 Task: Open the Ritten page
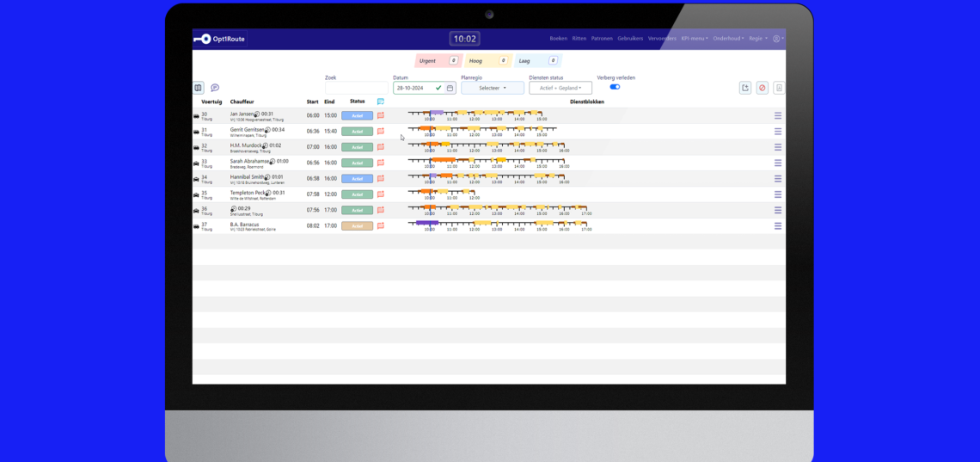click(x=579, y=39)
